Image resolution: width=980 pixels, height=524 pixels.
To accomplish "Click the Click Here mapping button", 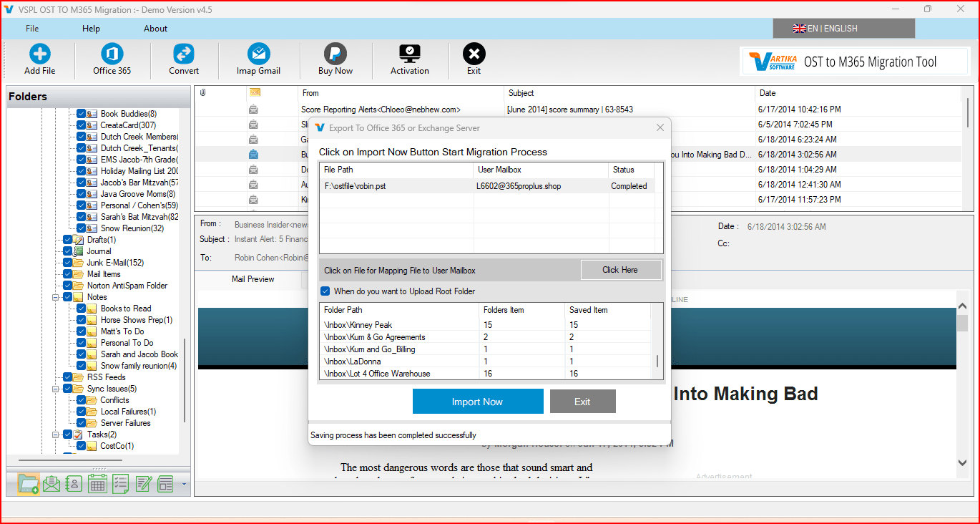I will 620,270.
